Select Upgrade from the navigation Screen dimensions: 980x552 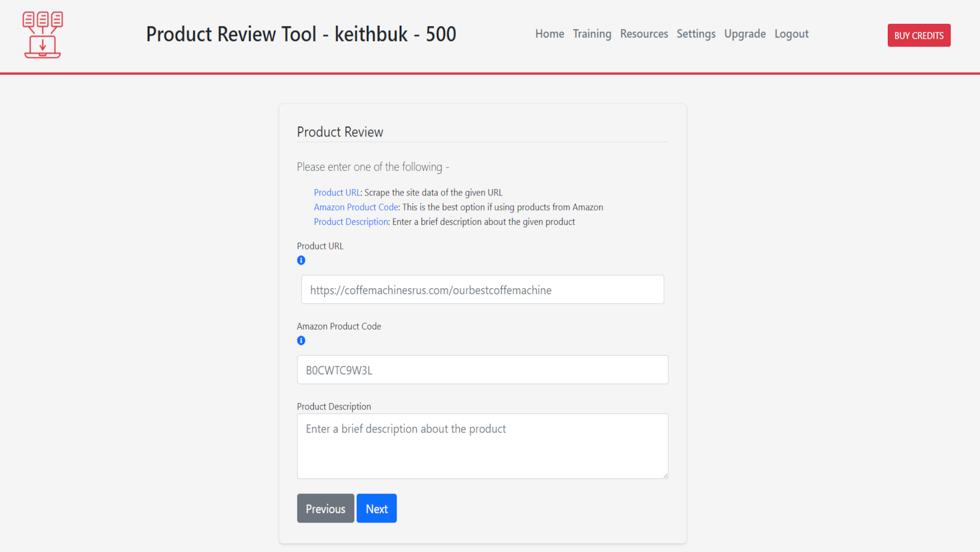click(744, 34)
